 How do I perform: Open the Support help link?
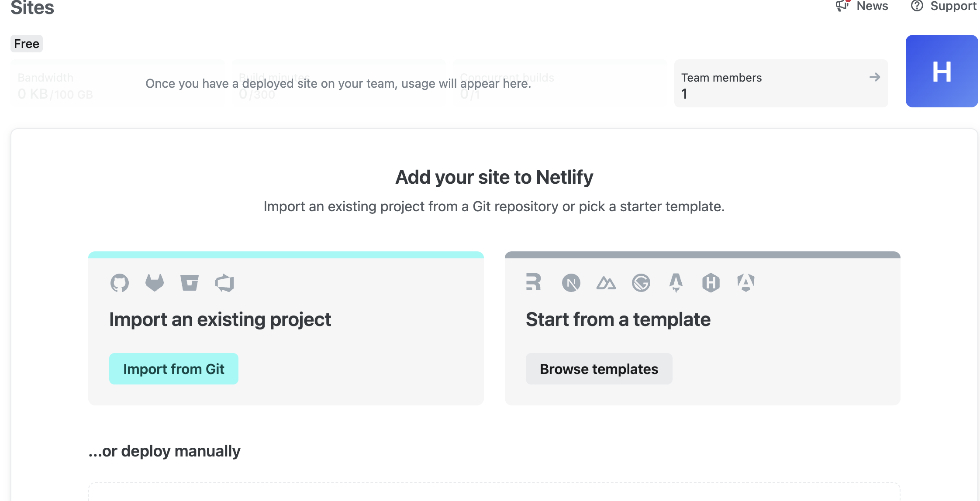[x=943, y=6]
